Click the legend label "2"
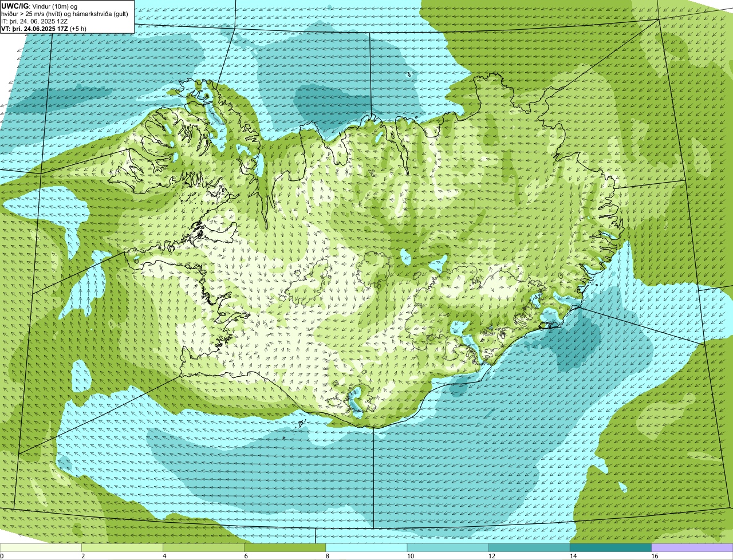 pos(83,556)
